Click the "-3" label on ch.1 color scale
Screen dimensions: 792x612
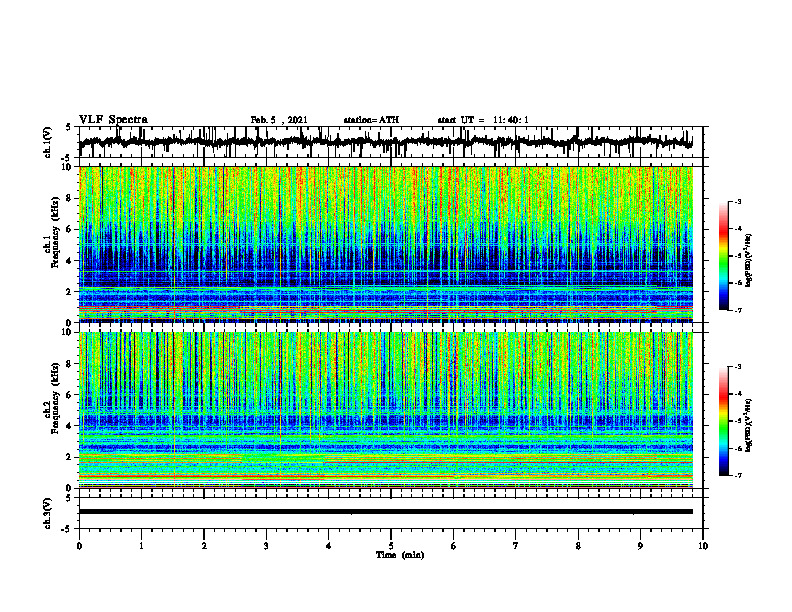(x=737, y=201)
